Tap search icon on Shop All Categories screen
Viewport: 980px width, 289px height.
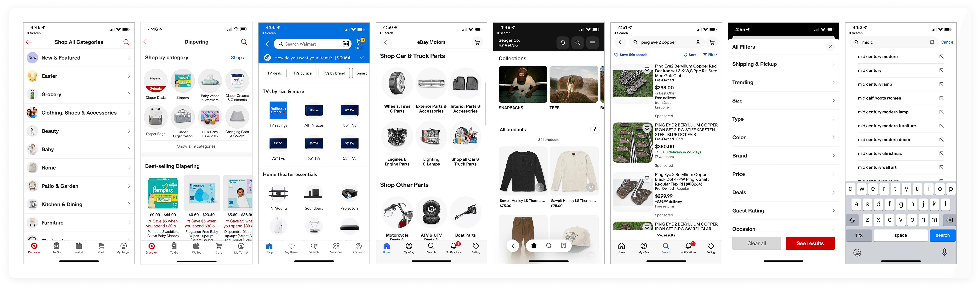click(x=126, y=42)
